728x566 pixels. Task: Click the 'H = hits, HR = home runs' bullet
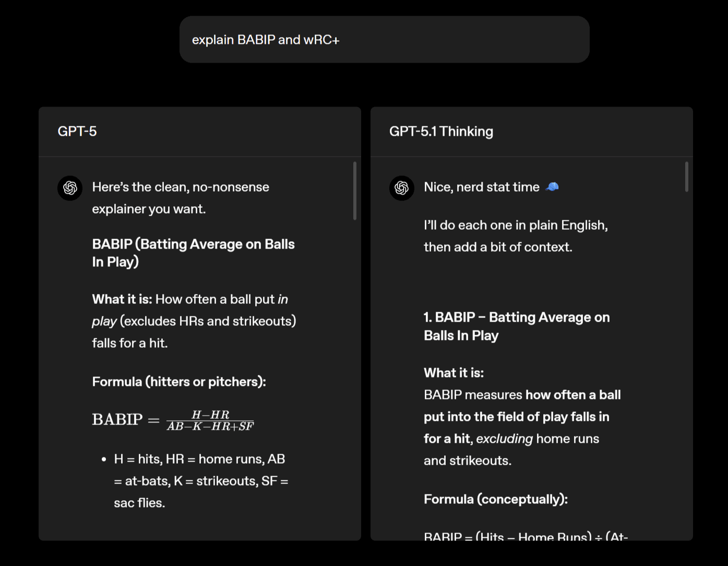[x=201, y=480]
